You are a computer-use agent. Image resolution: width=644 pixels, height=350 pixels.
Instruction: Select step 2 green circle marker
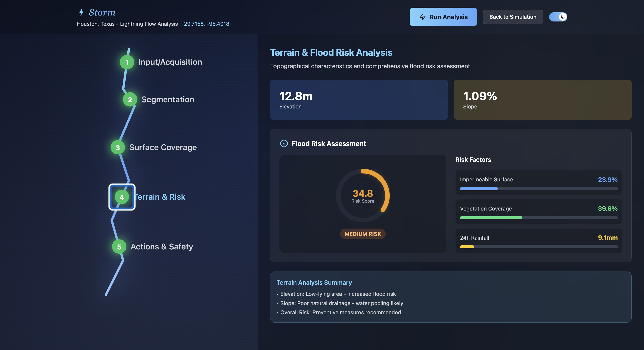tap(130, 100)
